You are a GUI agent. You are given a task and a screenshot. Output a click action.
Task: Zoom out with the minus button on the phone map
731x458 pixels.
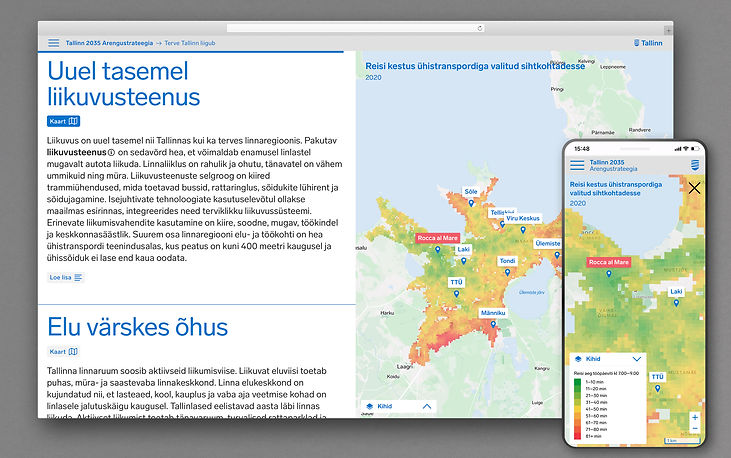[x=695, y=429]
